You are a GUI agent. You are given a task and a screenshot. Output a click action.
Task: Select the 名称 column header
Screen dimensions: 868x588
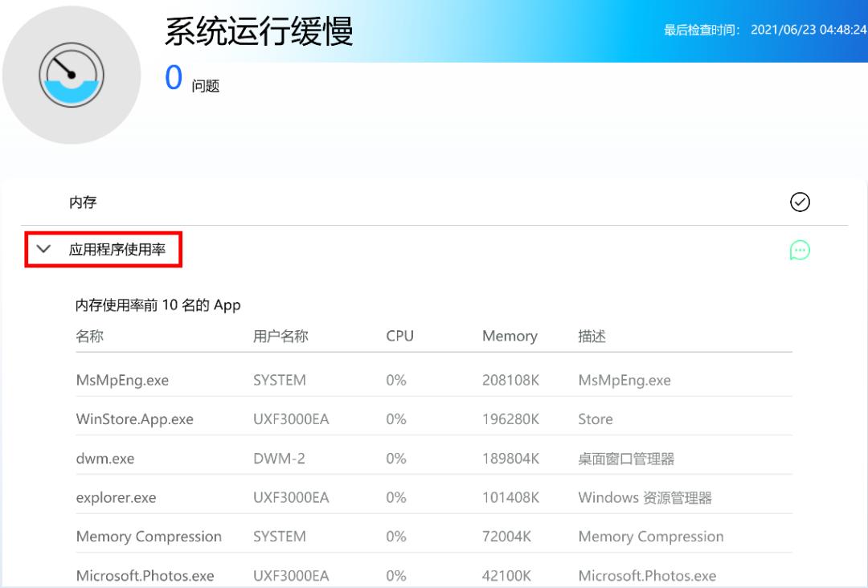87,336
